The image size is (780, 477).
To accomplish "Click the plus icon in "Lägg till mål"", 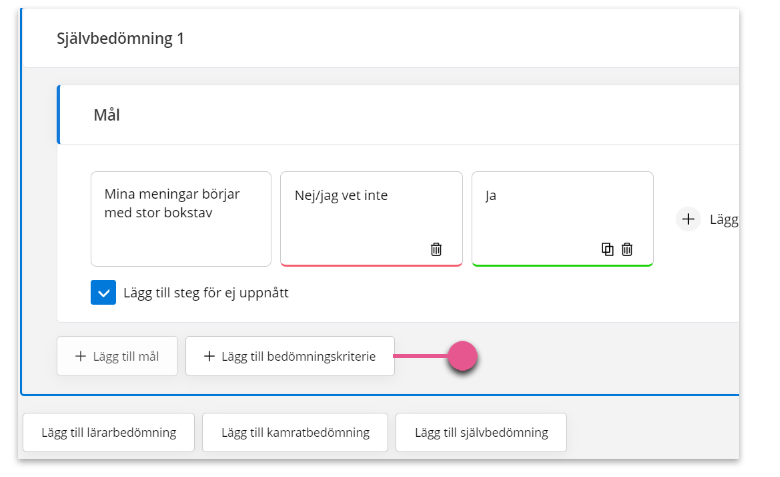I will tap(80, 356).
